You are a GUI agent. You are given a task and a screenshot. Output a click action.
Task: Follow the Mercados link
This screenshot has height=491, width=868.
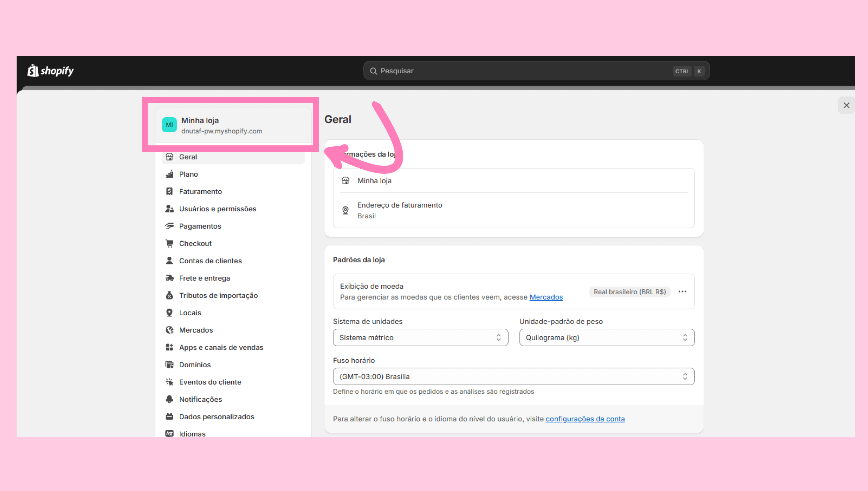tap(546, 297)
